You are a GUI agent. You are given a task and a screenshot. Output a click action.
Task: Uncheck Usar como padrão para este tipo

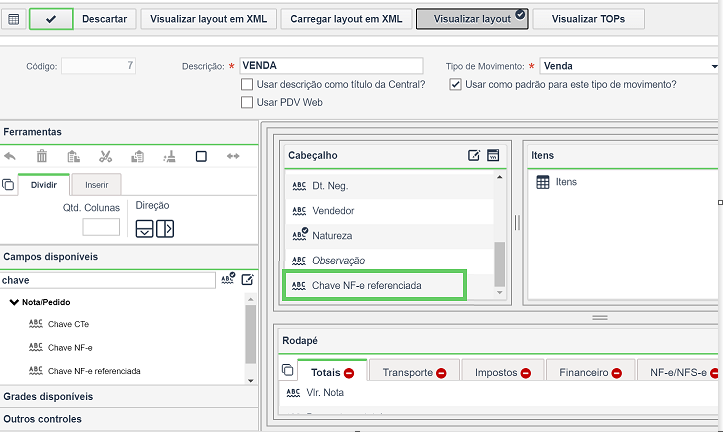click(x=456, y=84)
